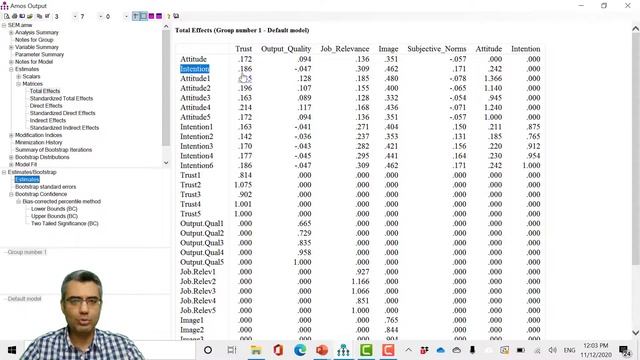Select Notes for Group in tree
Image resolution: width=640 pixels, height=360 pixels.
(34, 40)
